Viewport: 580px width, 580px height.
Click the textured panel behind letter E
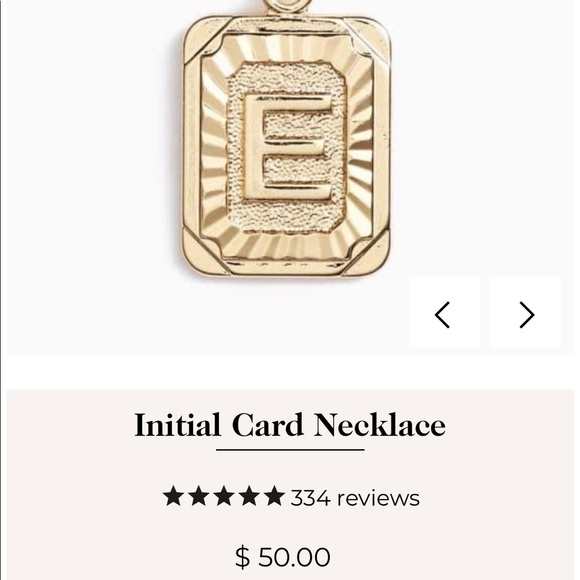(x=287, y=216)
